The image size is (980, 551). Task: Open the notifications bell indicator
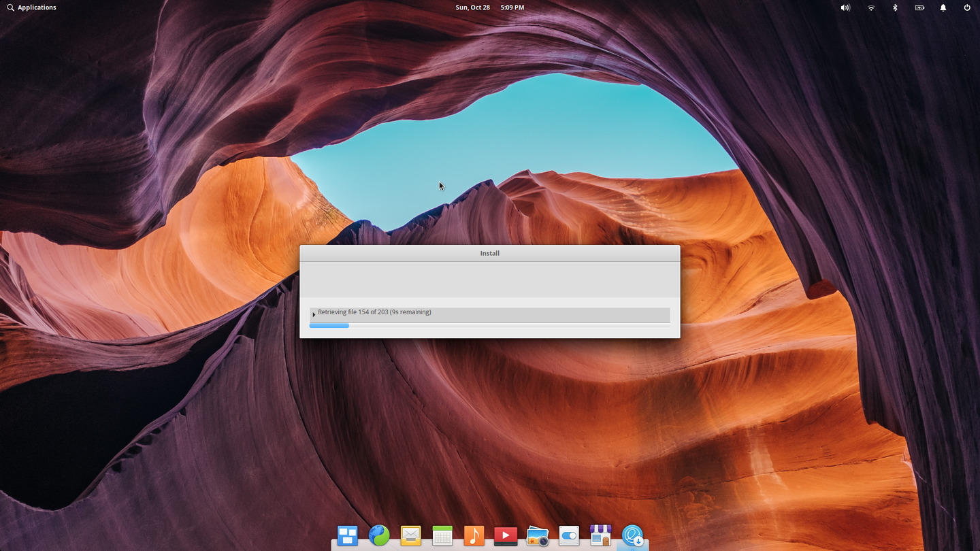943,7
